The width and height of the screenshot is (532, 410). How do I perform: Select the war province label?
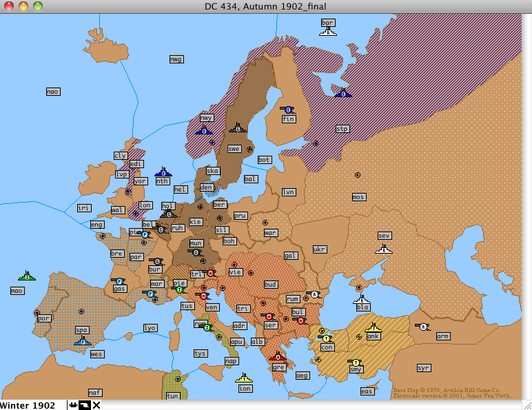(x=271, y=233)
